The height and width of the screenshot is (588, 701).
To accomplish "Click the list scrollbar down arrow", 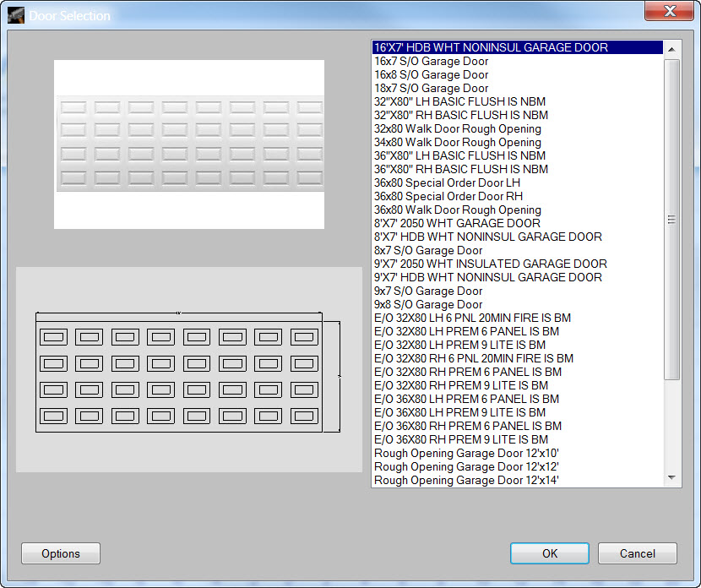I will pyautogui.click(x=671, y=477).
